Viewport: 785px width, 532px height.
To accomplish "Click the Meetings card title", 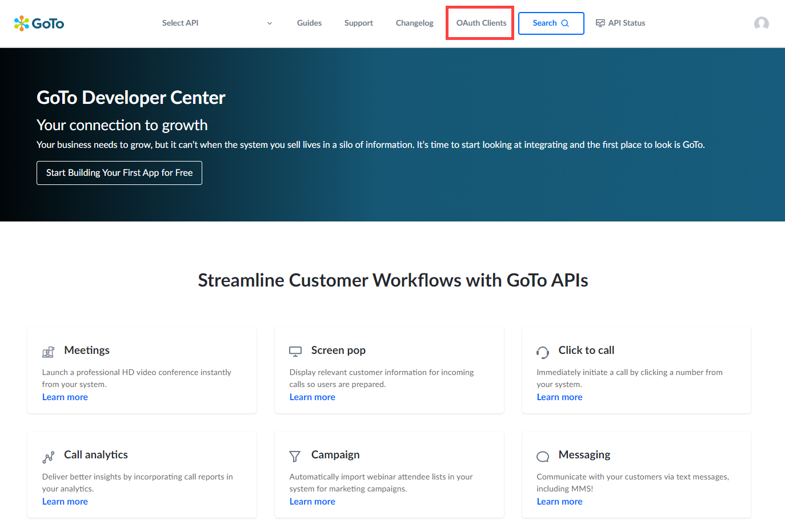I will point(87,350).
